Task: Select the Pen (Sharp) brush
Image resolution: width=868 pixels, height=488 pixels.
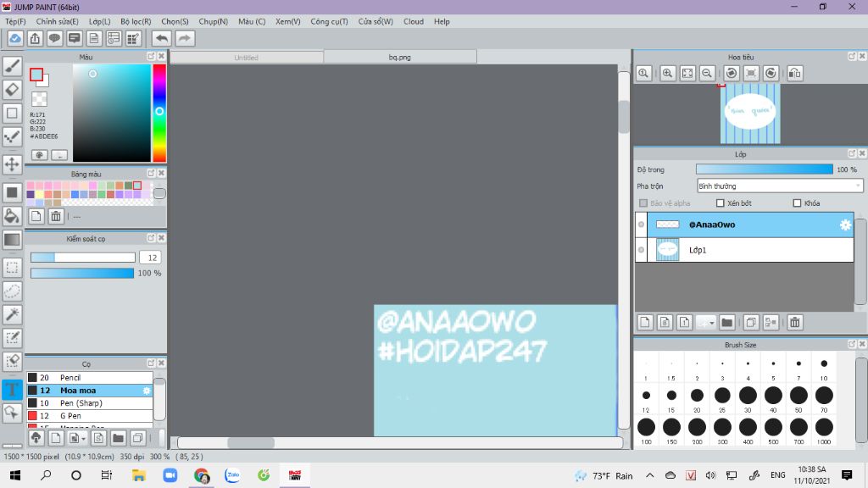Action: click(90, 402)
